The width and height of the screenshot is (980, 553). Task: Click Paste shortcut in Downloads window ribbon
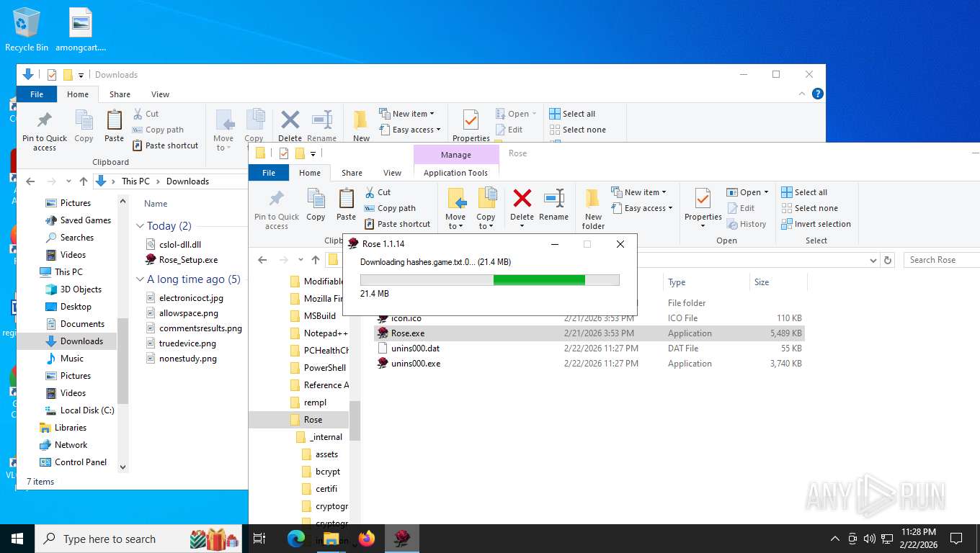click(165, 145)
